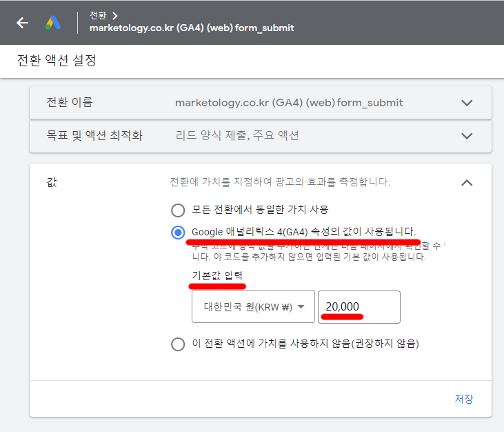504x432 pixels.
Task: Expand the 전환 이름 section
Action: tap(467, 103)
